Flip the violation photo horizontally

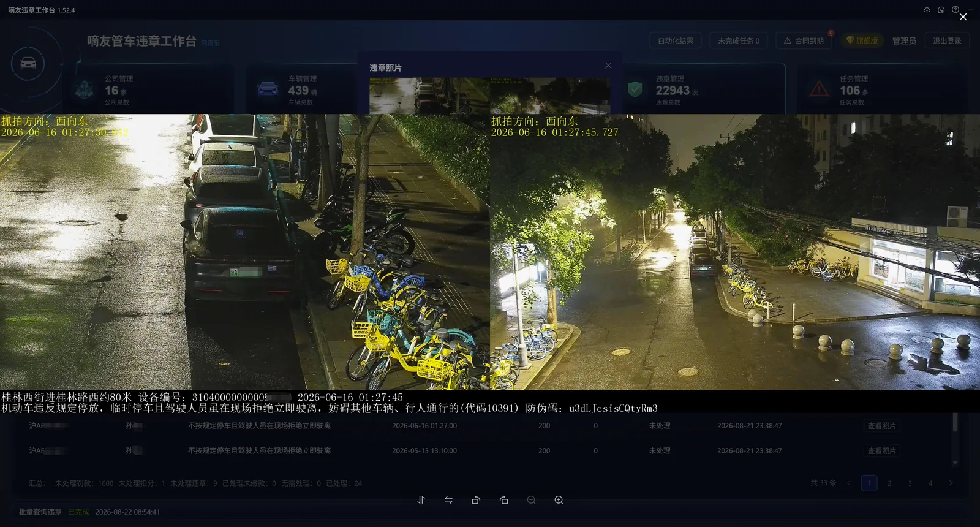pos(448,500)
